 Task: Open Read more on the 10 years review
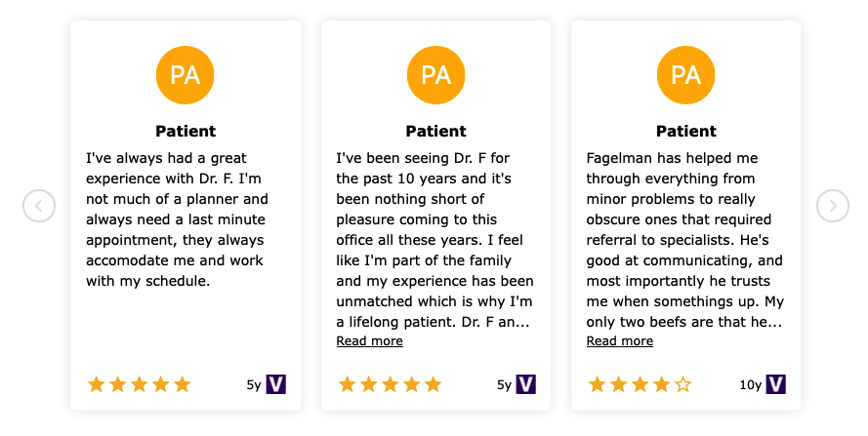(369, 340)
